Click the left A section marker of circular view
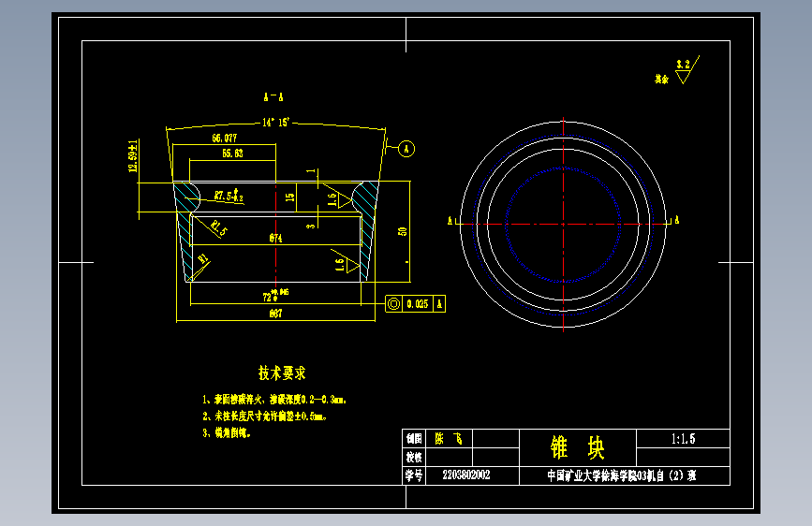 (x=450, y=221)
